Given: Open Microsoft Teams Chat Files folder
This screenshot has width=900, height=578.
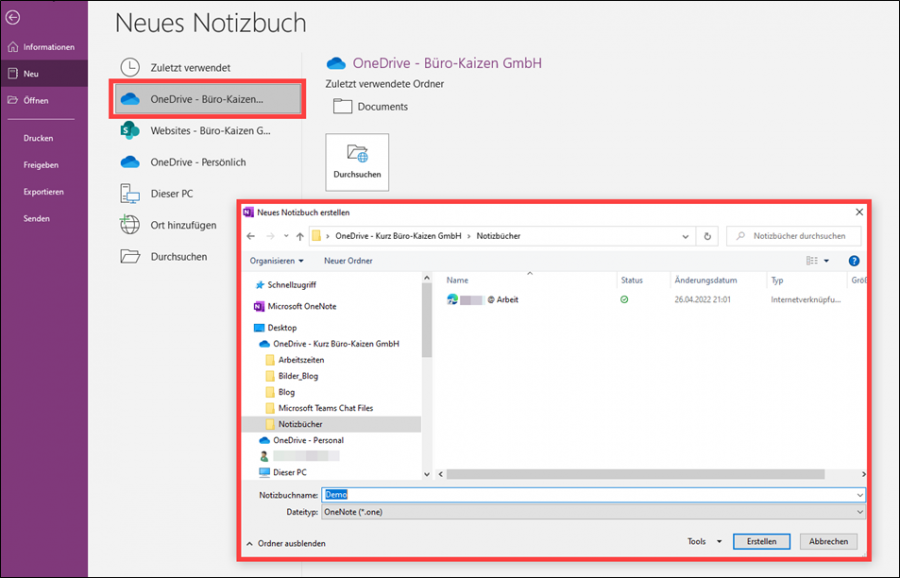Looking at the screenshot, I should (x=319, y=408).
